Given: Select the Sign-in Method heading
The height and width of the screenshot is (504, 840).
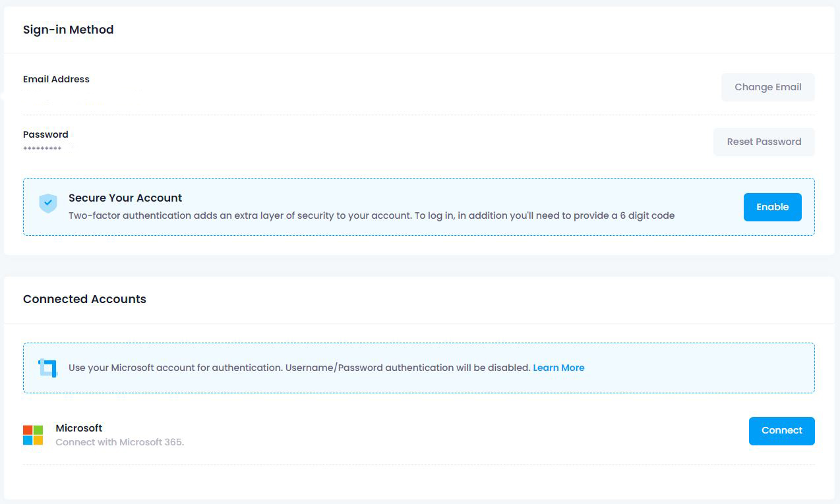Looking at the screenshot, I should point(68,30).
